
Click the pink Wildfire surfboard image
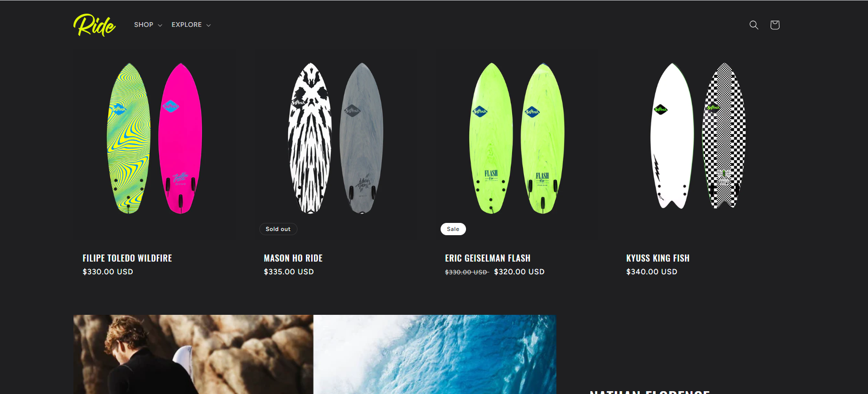(180, 138)
